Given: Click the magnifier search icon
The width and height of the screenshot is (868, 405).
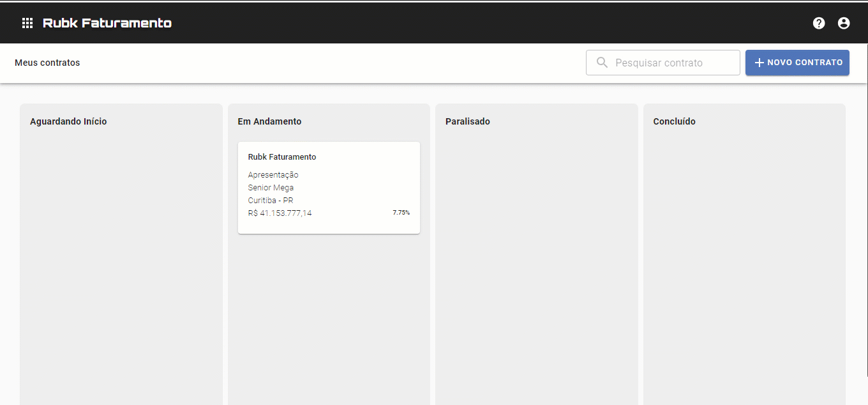Looking at the screenshot, I should 602,63.
